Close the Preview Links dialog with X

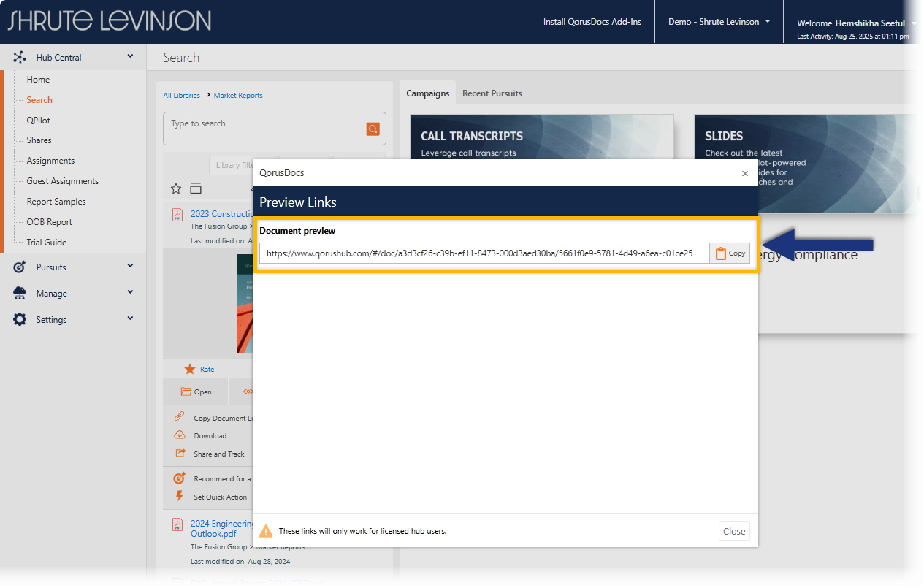click(x=744, y=174)
